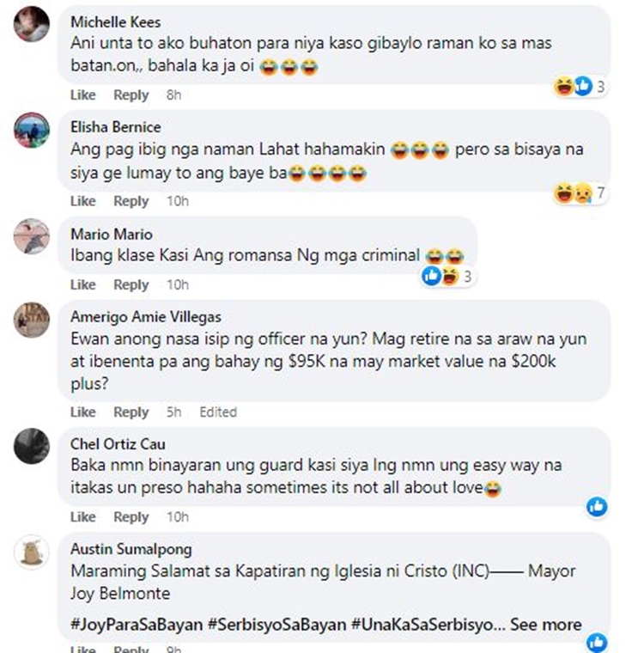The width and height of the screenshot is (644, 653).
Task: Click the #JoyParaSaBayan hashtag
Action: [x=136, y=625]
